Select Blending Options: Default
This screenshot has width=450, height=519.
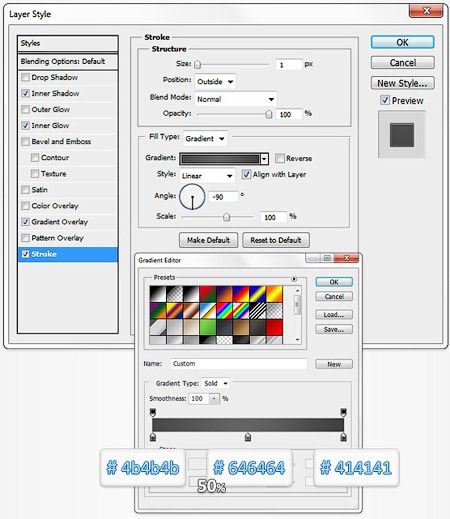68,61
